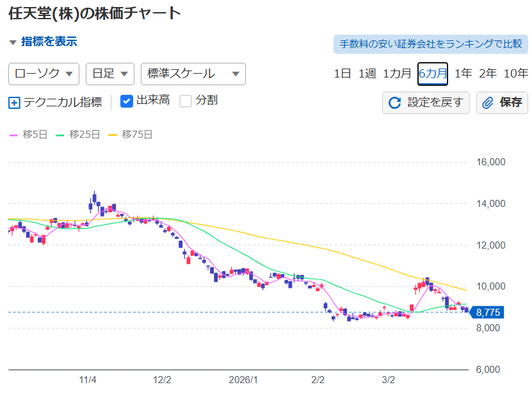Screen dimensions: 532x394
Task: Choose the 10年 period tab
Action: coord(516,74)
